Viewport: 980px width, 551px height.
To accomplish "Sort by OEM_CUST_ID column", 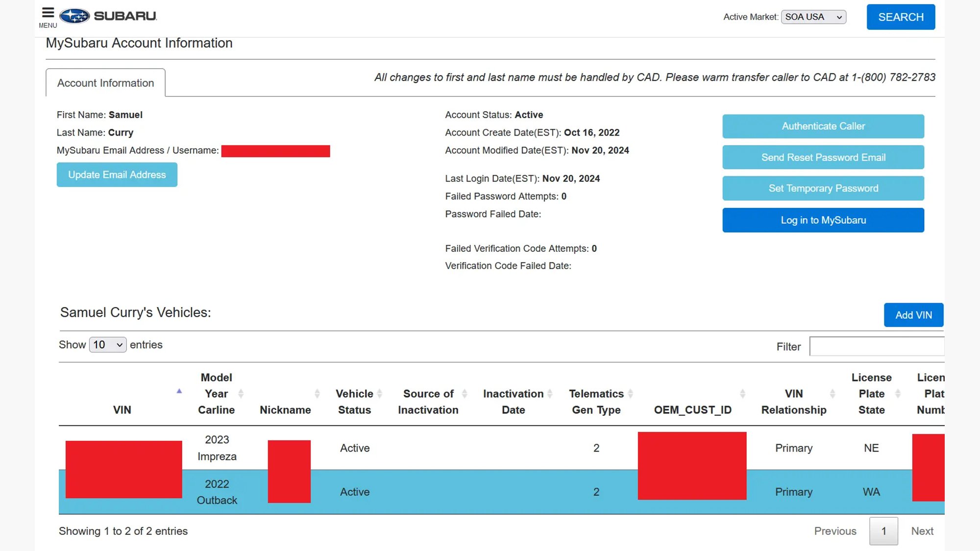I will point(693,410).
